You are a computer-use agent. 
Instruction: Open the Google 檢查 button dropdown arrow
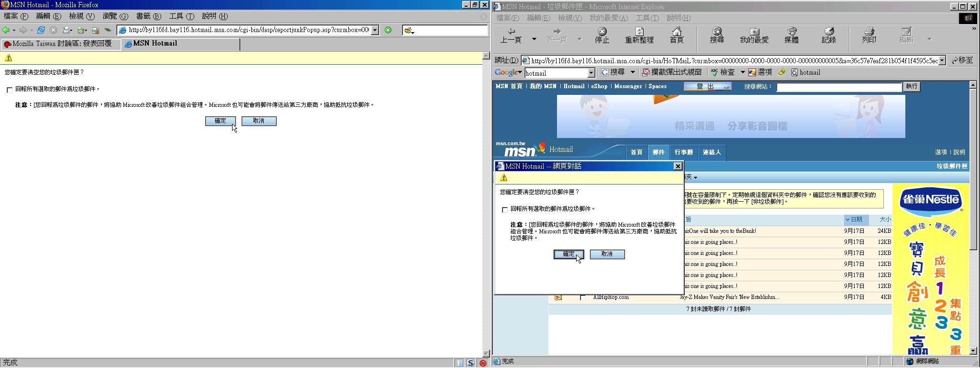[x=742, y=72]
